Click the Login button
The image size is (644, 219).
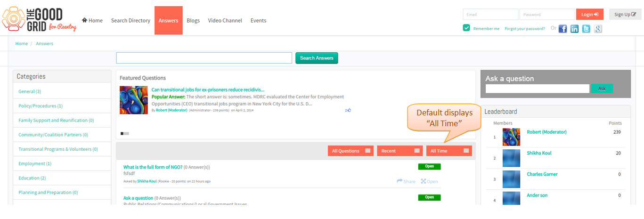(x=590, y=15)
